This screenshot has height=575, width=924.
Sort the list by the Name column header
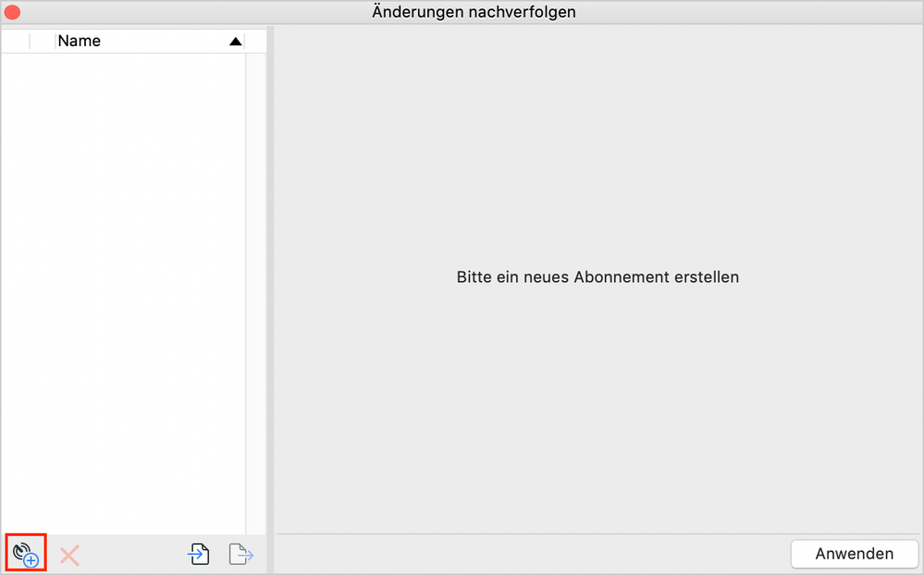coord(150,41)
